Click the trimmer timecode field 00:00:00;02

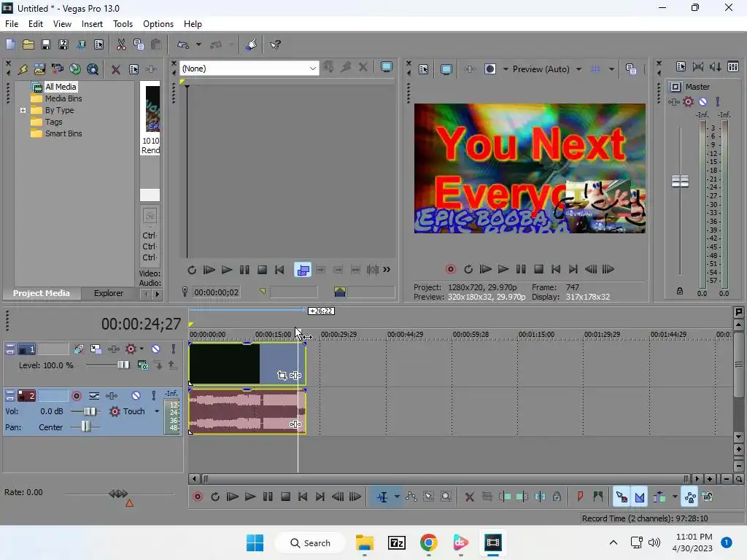[x=216, y=292]
